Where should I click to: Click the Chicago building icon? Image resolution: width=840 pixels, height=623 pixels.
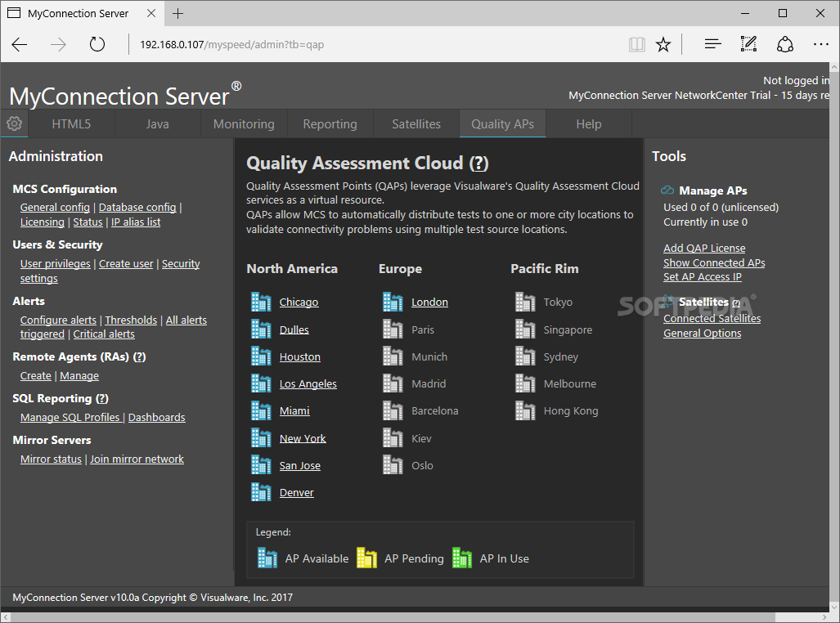click(x=261, y=302)
